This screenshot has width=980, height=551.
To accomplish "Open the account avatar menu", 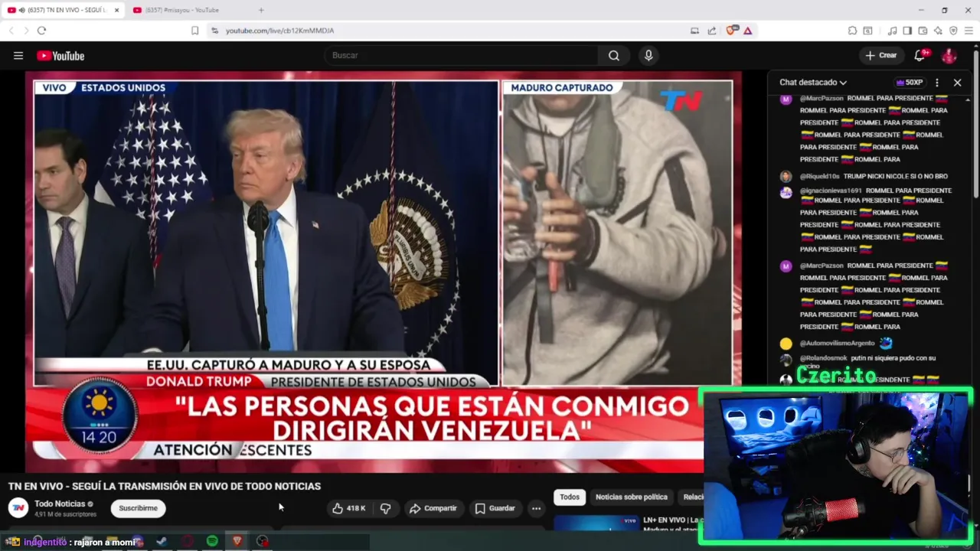I will tap(949, 55).
